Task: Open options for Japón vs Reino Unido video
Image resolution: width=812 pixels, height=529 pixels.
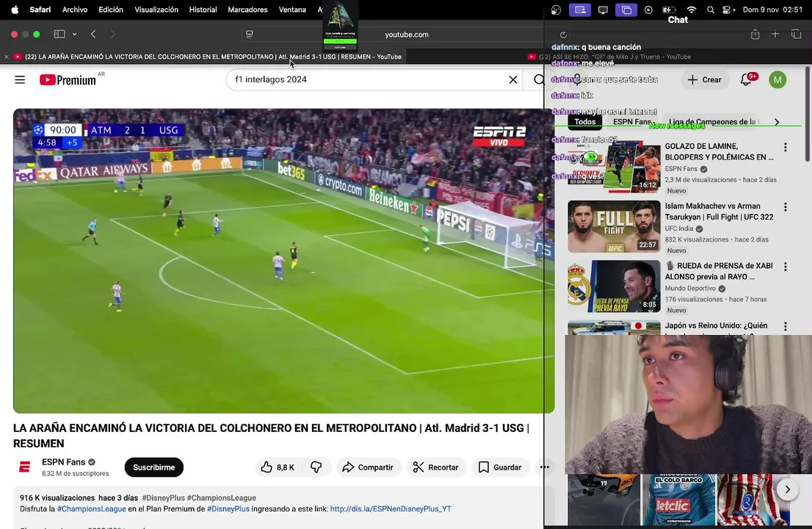Action: (x=785, y=326)
